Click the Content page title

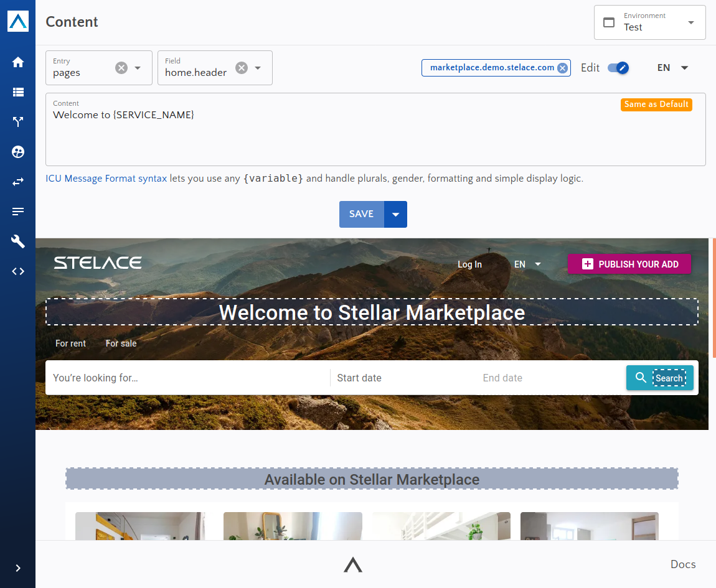click(x=72, y=22)
